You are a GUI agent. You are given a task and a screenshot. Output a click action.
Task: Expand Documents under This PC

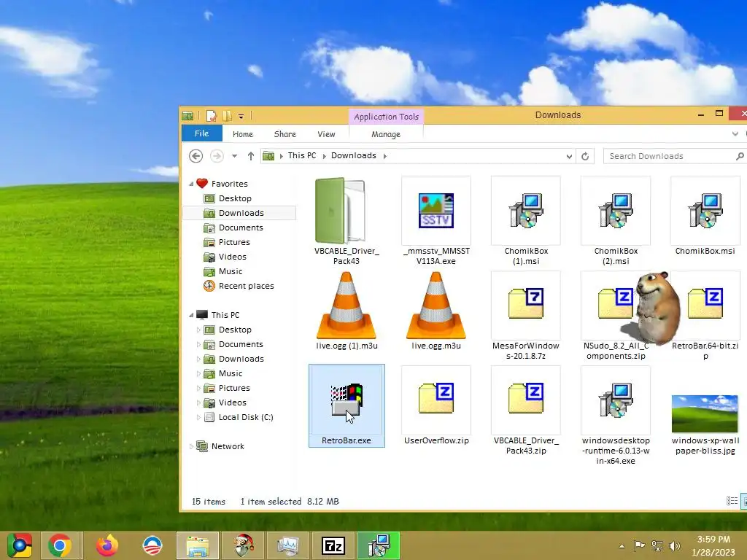pyautogui.click(x=198, y=344)
